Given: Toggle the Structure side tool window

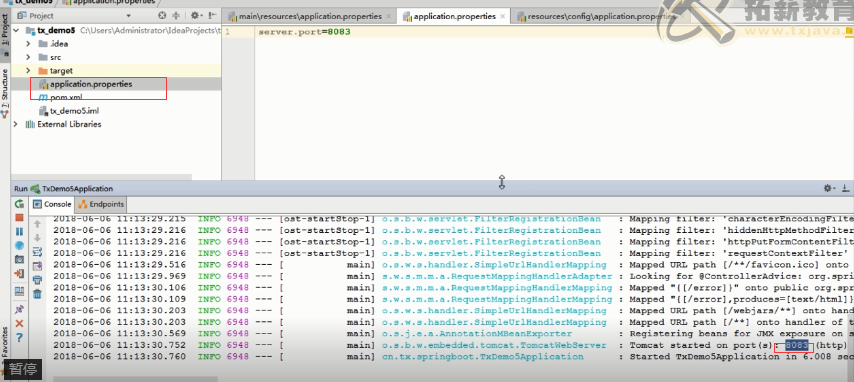Looking at the screenshot, I should click(x=5, y=93).
